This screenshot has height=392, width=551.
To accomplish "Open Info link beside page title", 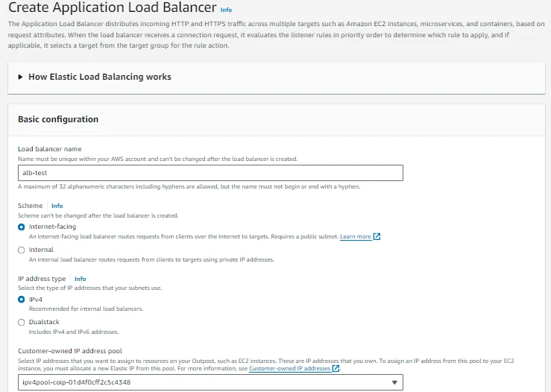I will coord(226,10).
